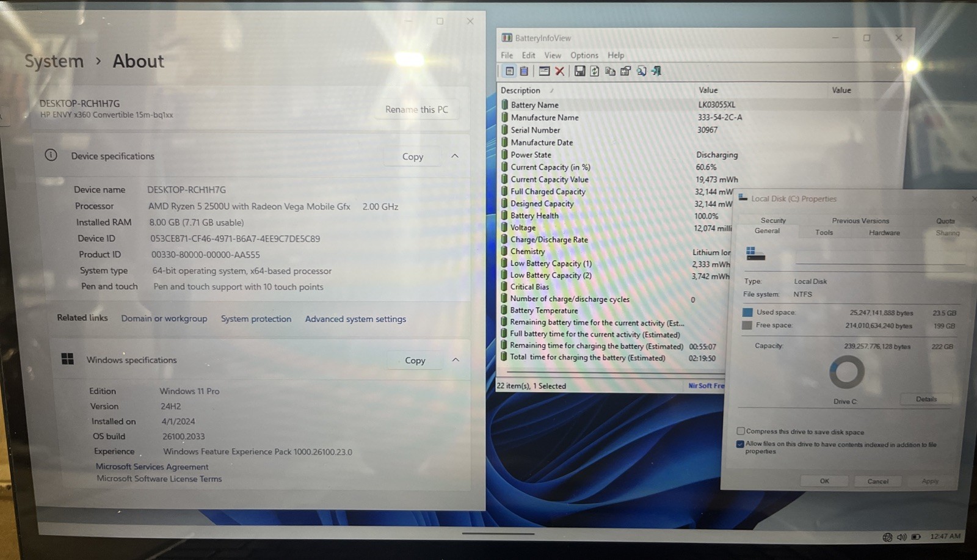The height and width of the screenshot is (560, 977).
Task: Click the volume speaker icon in system tray
Action: pos(902,537)
